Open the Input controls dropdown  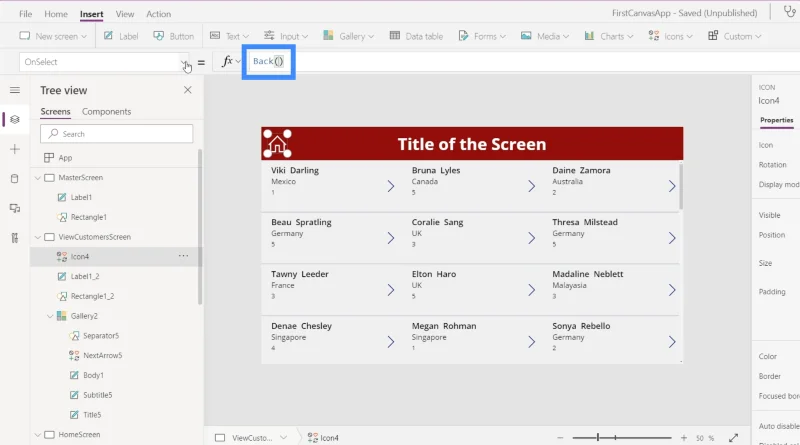(x=286, y=36)
